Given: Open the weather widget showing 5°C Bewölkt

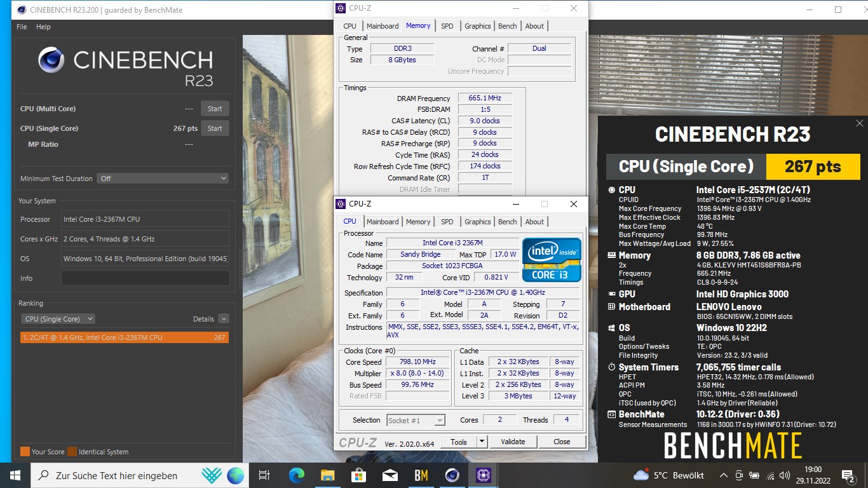Looking at the screenshot, I should point(668,475).
